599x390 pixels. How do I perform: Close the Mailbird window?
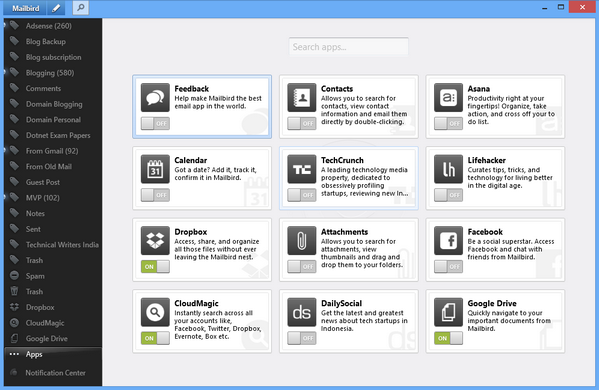pyautogui.click(x=582, y=7)
